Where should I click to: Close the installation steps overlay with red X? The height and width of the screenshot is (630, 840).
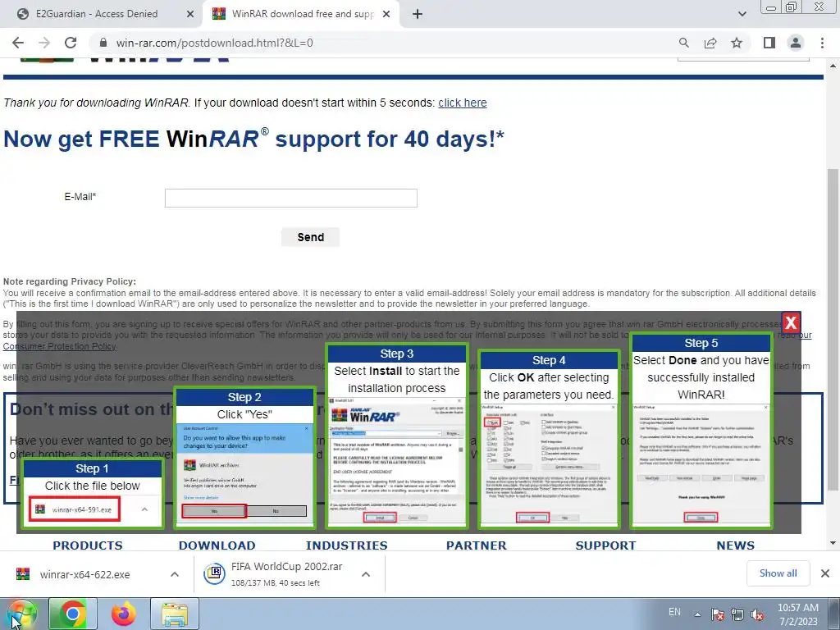791,322
